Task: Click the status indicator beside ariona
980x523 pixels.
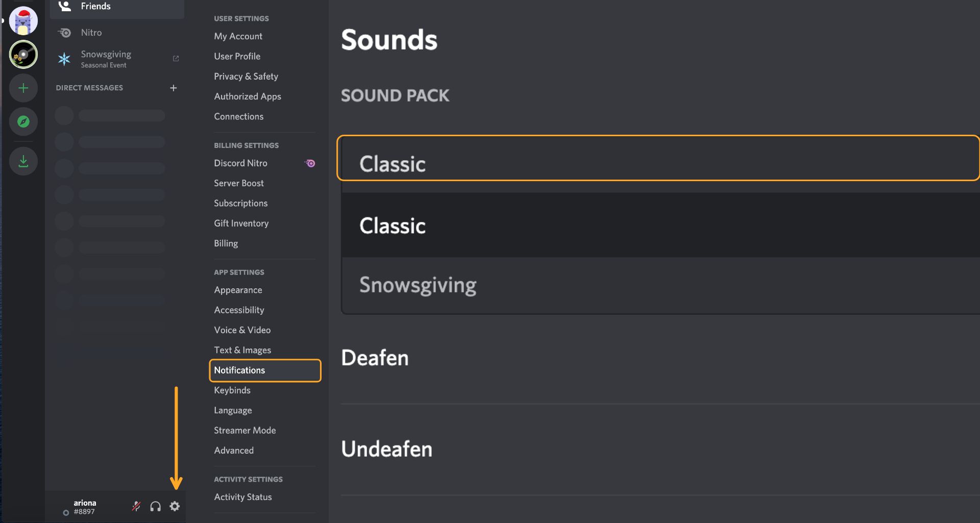Action: [x=65, y=513]
